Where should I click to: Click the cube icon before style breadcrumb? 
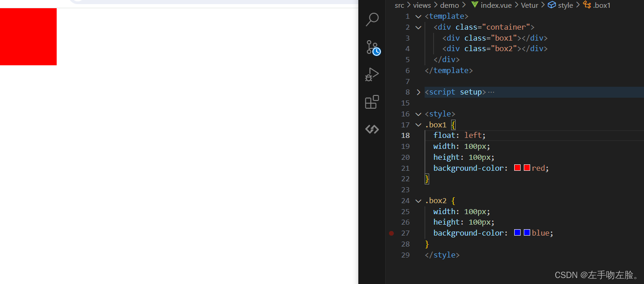[x=552, y=5]
